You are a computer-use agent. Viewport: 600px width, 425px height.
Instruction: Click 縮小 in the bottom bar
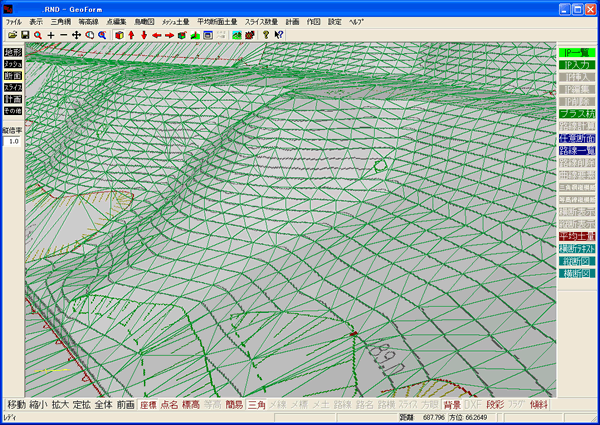38,405
